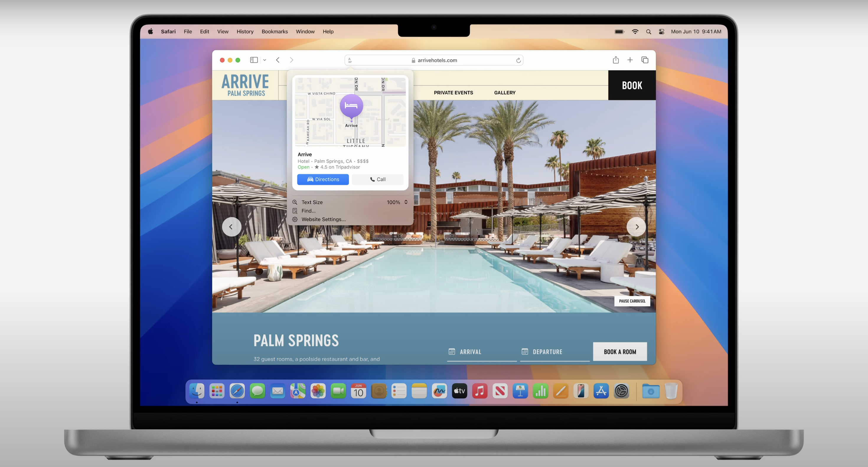
Task: Click the tab overview icon in Safari toolbar
Action: click(644, 60)
